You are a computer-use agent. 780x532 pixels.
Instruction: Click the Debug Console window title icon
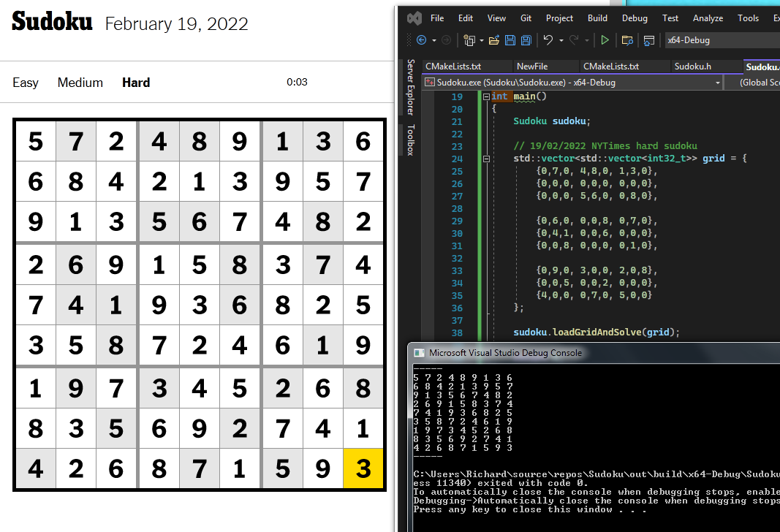click(420, 353)
